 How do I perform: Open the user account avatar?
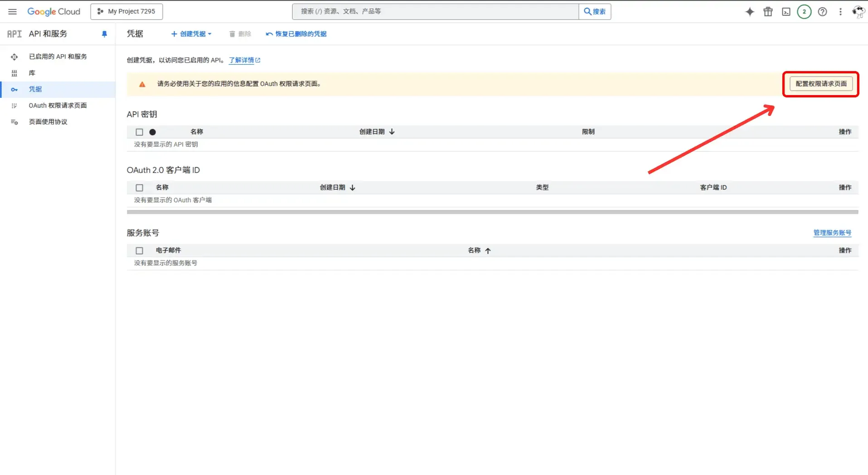[x=858, y=12]
